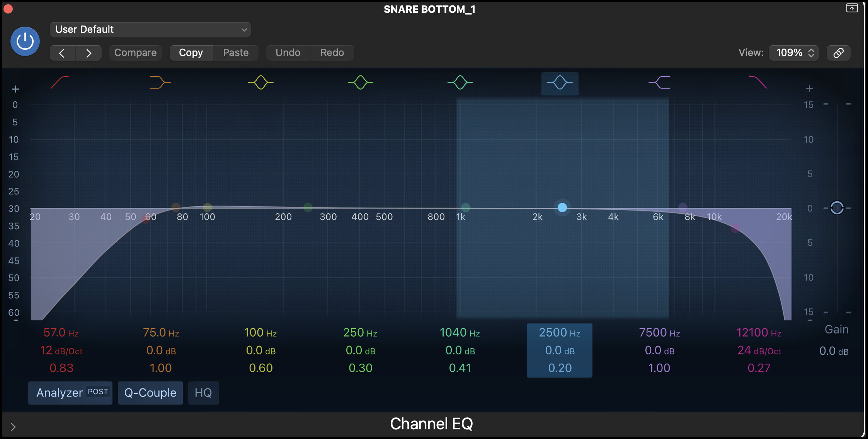Click the link (chain) icon button
868x439 pixels.
(x=838, y=53)
